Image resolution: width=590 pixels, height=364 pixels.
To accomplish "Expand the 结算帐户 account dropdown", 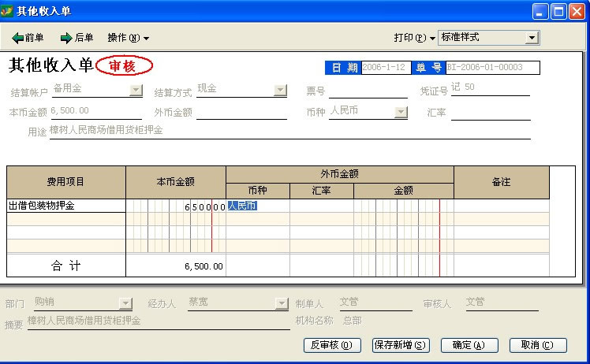I will point(136,91).
